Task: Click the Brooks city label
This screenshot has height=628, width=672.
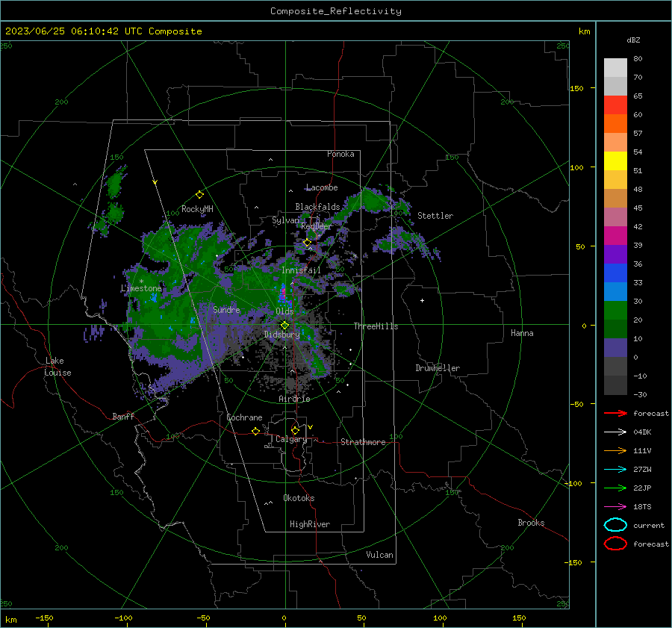Action: point(531,523)
